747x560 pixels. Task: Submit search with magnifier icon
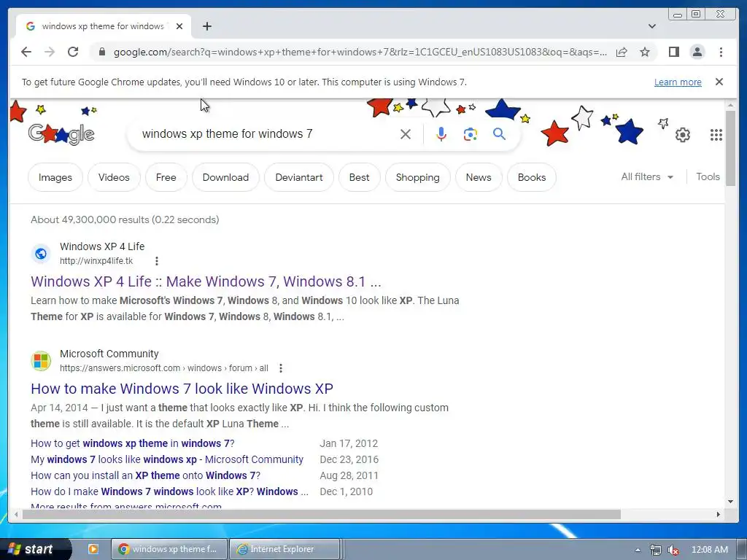point(499,134)
